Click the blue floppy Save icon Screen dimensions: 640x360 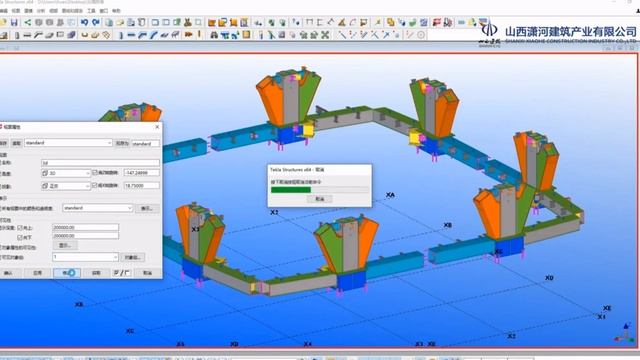tap(14, 22)
